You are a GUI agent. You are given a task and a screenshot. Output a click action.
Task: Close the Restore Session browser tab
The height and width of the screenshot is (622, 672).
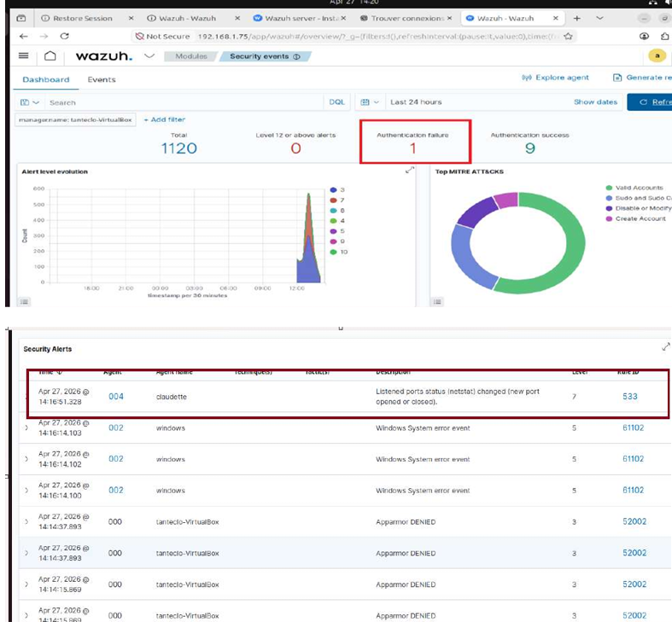coord(131,18)
